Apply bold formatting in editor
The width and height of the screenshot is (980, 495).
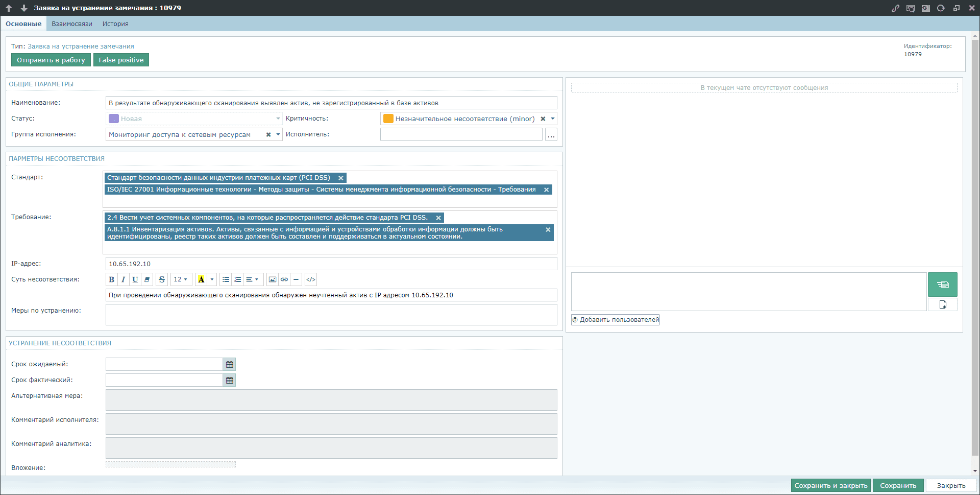tap(112, 279)
